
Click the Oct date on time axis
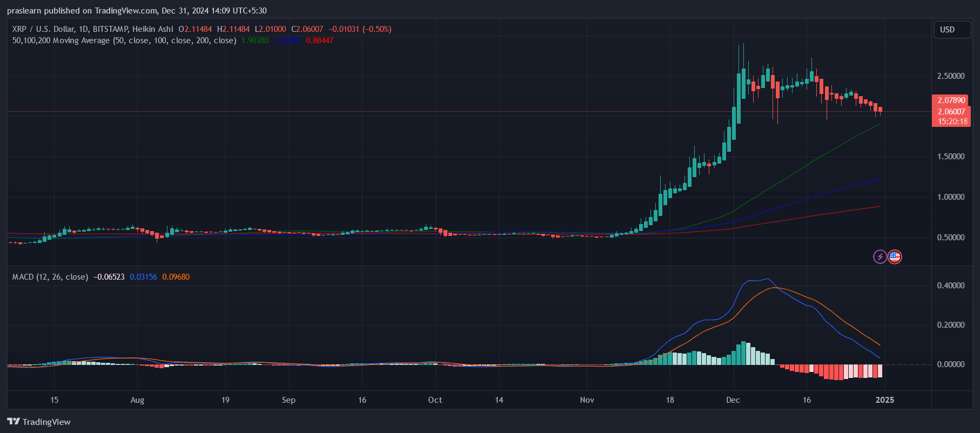(x=435, y=400)
